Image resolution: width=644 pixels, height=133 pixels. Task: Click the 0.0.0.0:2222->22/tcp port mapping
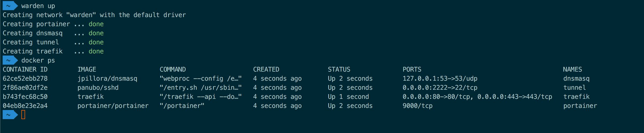[x=440, y=88]
